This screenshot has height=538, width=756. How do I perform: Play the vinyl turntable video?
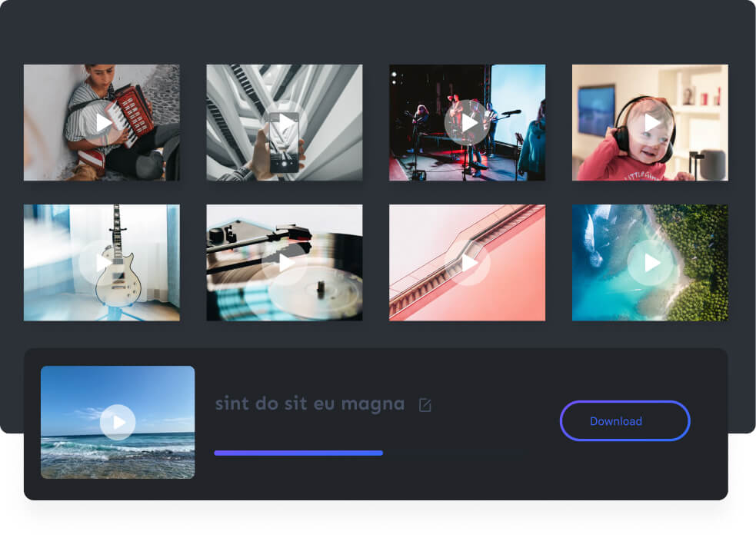click(285, 263)
